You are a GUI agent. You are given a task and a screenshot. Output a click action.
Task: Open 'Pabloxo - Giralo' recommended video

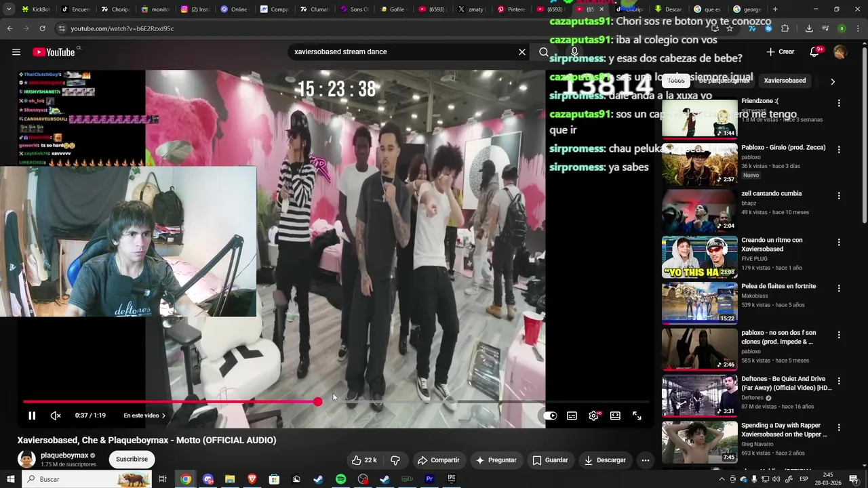coord(699,165)
